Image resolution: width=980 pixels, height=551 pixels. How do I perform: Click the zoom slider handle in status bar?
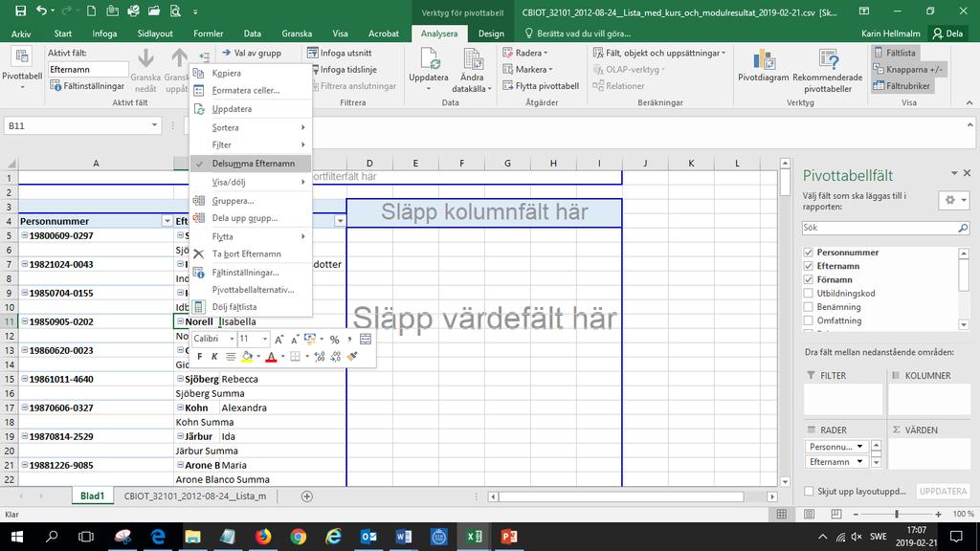click(x=897, y=514)
